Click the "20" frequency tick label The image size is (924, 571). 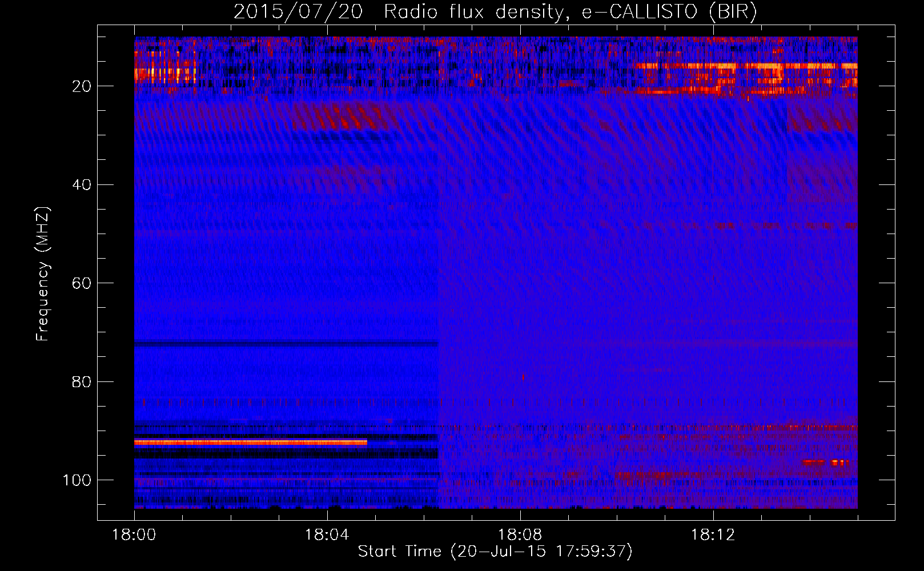[82, 86]
